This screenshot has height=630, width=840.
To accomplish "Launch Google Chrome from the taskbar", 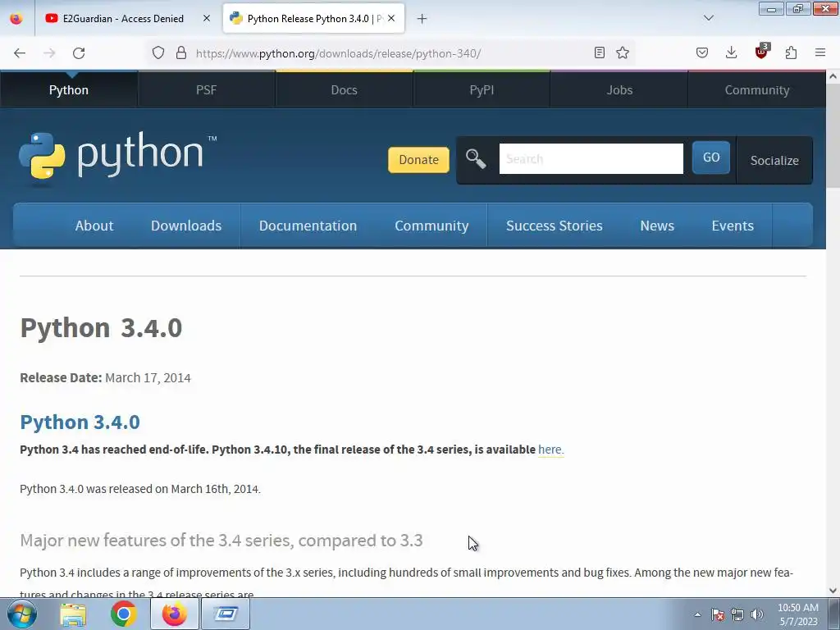I will click(123, 614).
